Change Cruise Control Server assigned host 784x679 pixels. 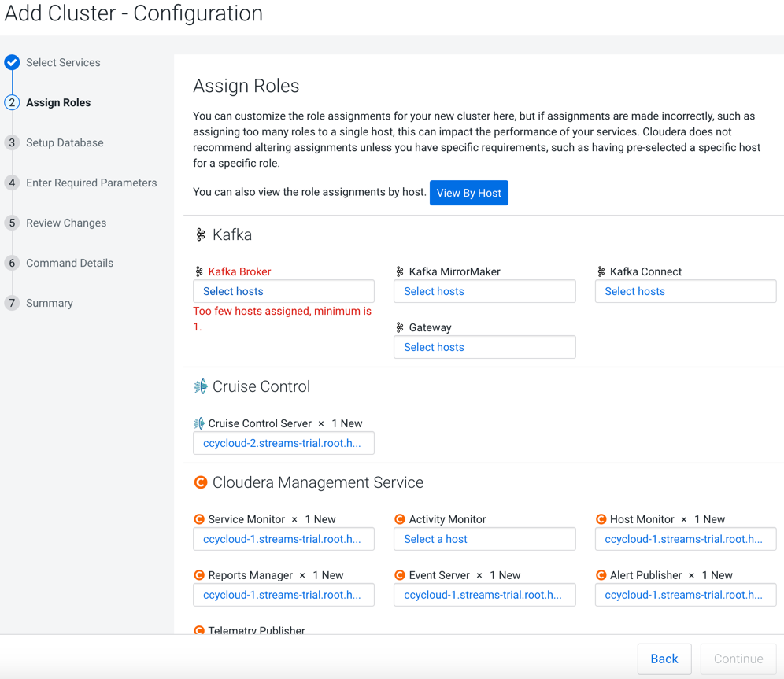coord(283,443)
